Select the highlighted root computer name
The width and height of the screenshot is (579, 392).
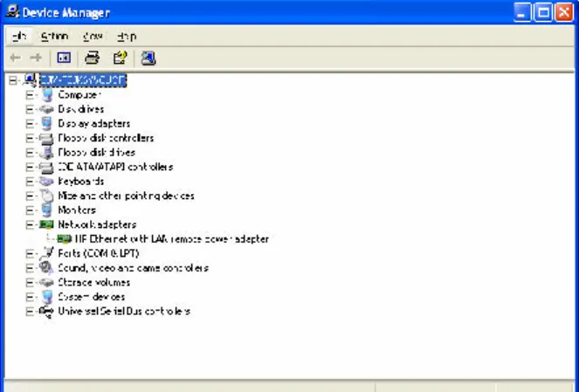83,80
